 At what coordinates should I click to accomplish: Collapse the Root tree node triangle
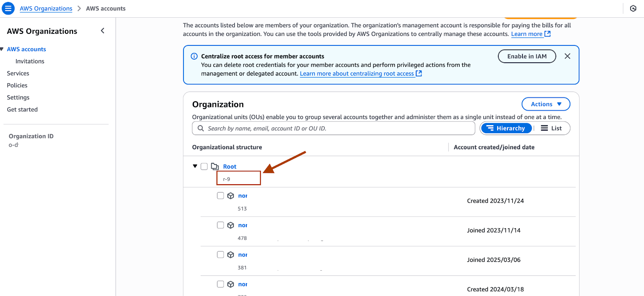(x=195, y=166)
